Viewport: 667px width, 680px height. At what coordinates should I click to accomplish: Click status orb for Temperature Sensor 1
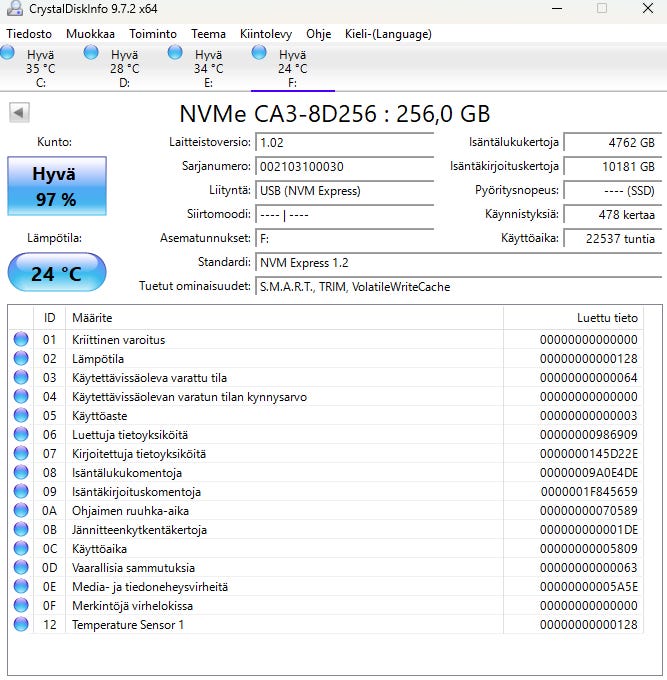(21, 625)
